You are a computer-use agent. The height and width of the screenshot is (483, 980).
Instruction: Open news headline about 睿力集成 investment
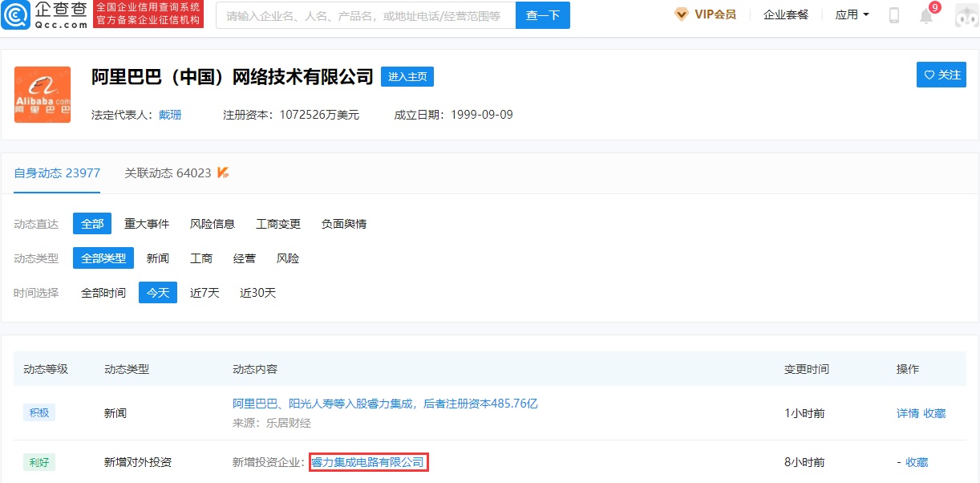(385, 404)
